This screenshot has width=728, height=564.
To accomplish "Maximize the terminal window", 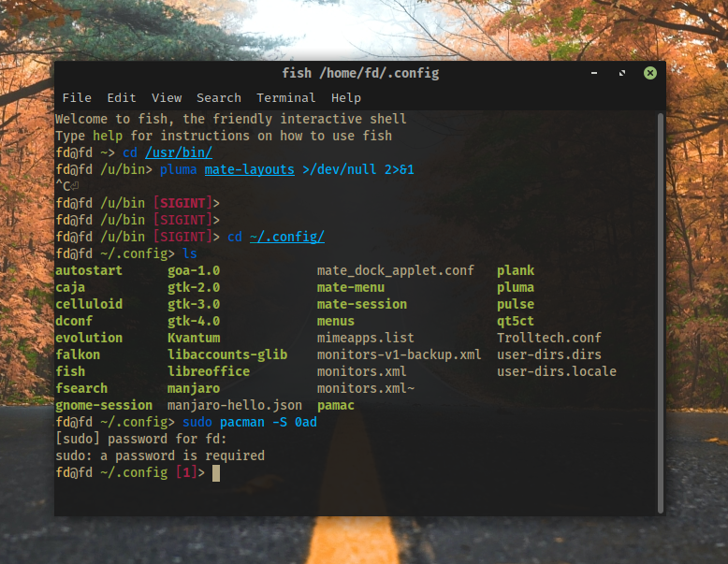I will 622,73.
